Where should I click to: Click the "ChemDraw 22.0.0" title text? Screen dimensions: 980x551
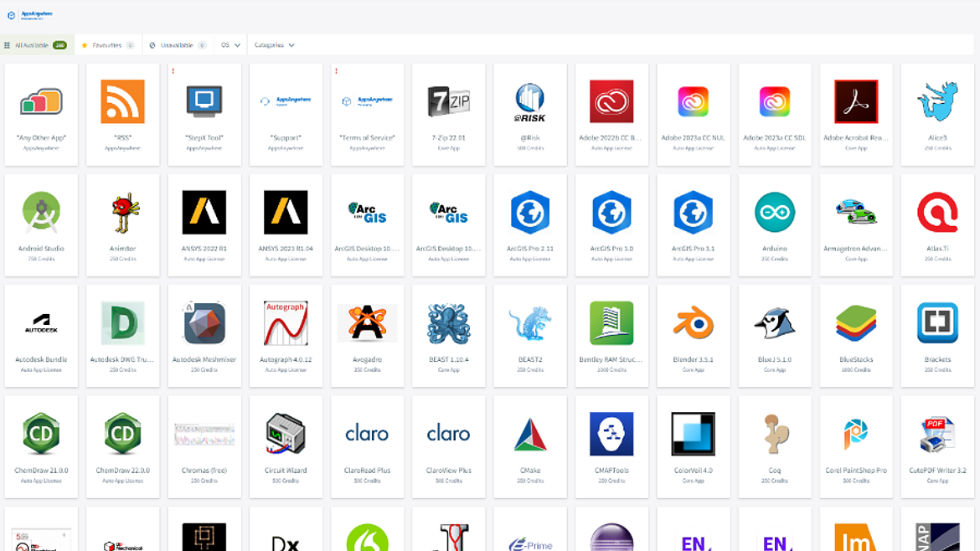tap(122, 471)
